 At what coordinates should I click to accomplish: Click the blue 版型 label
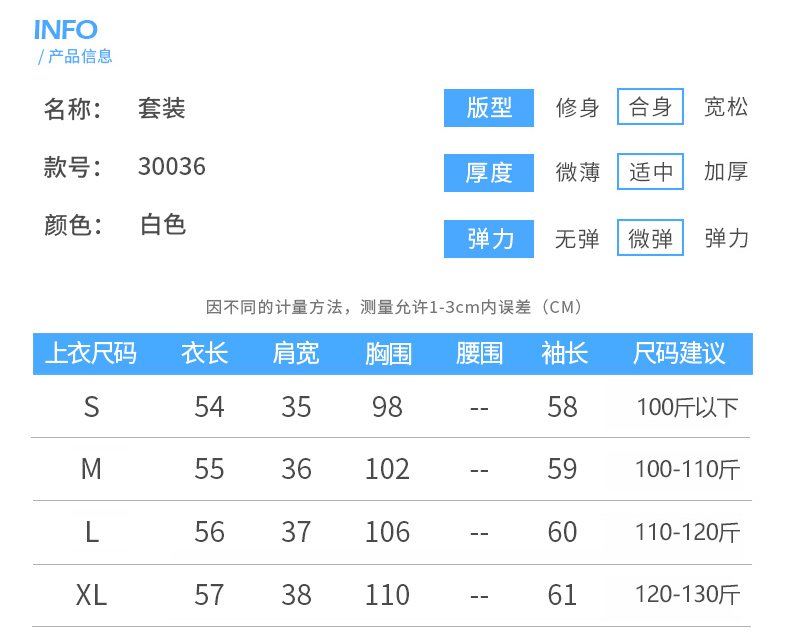(489, 108)
